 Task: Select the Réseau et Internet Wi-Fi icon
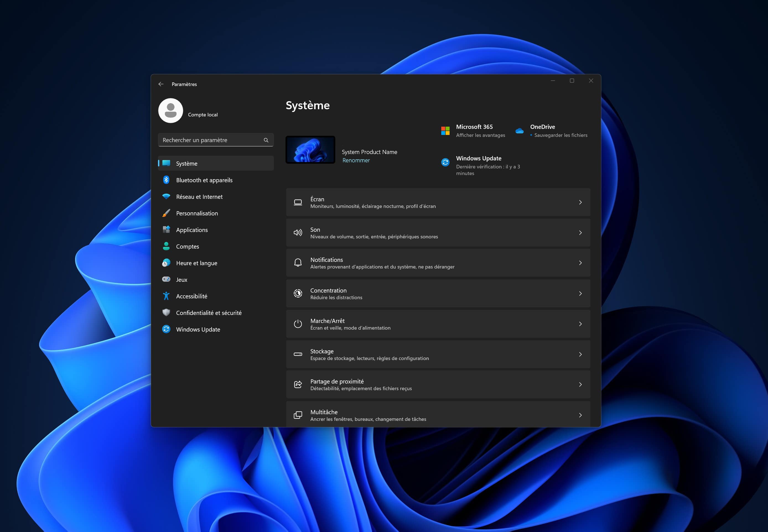tap(167, 196)
